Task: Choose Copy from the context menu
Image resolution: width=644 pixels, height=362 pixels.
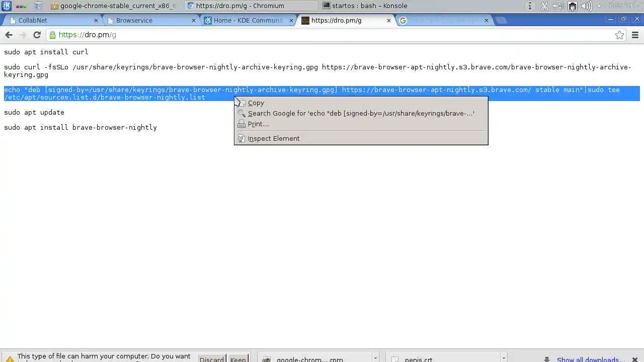Action: pyautogui.click(x=361, y=103)
